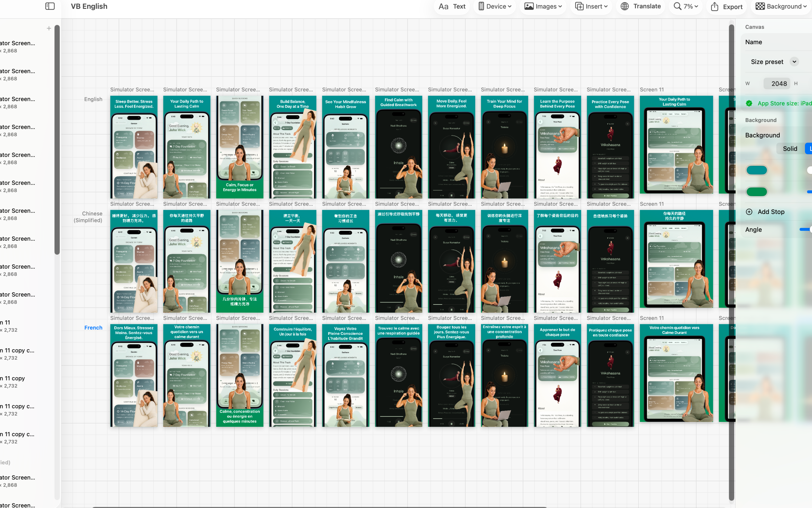This screenshot has width=812, height=508.
Task: Open English screenshot 'Find Calm with Guided Breathwork'
Action: pyautogui.click(x=398, y=147)
